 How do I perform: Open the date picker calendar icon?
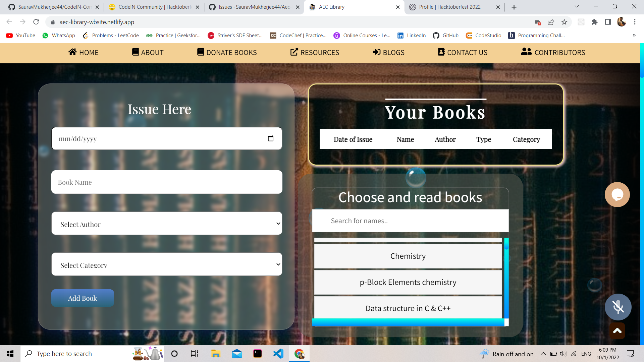pos(271,138)
